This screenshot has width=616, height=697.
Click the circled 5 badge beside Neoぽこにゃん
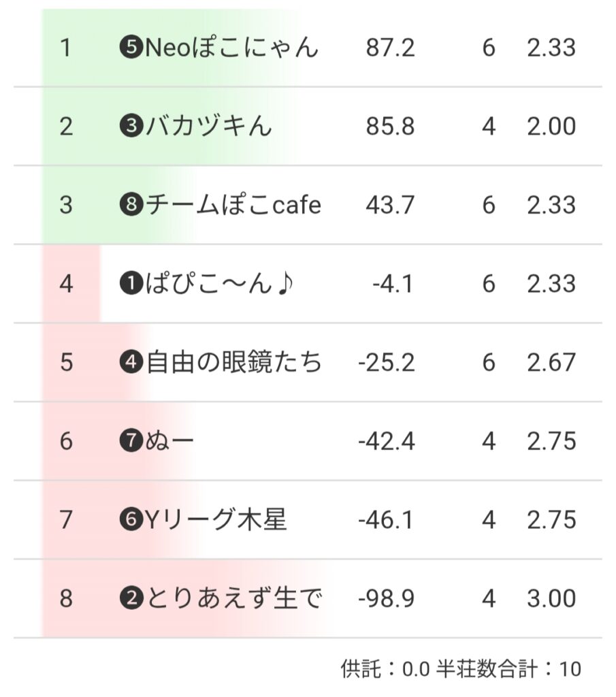pyautogui.click(x=131, y=48)
